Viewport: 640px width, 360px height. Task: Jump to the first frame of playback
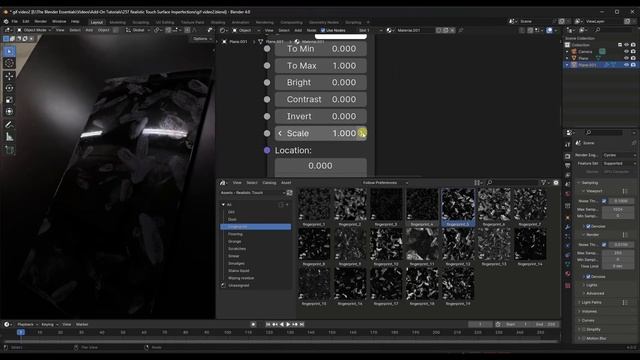[268, 324]
